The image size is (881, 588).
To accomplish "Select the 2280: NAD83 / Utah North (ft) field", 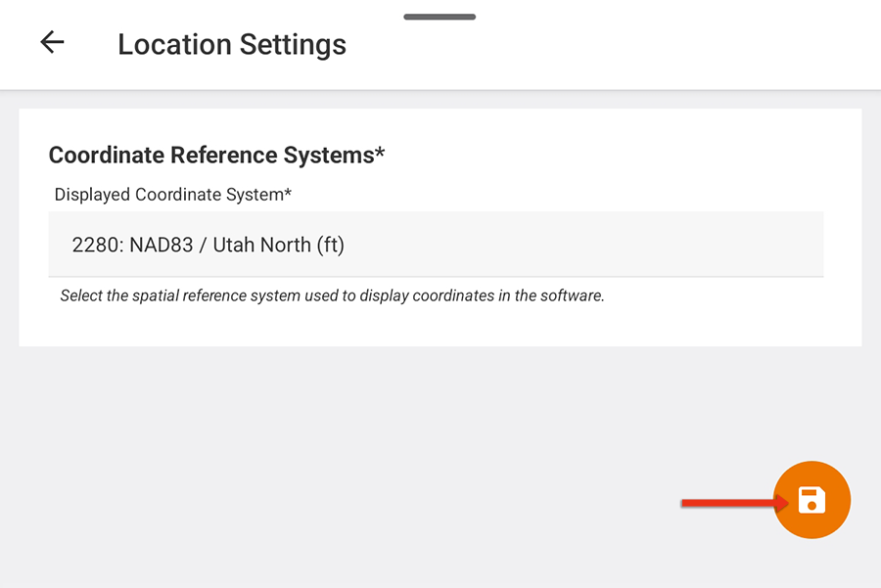I will [436, 245].
